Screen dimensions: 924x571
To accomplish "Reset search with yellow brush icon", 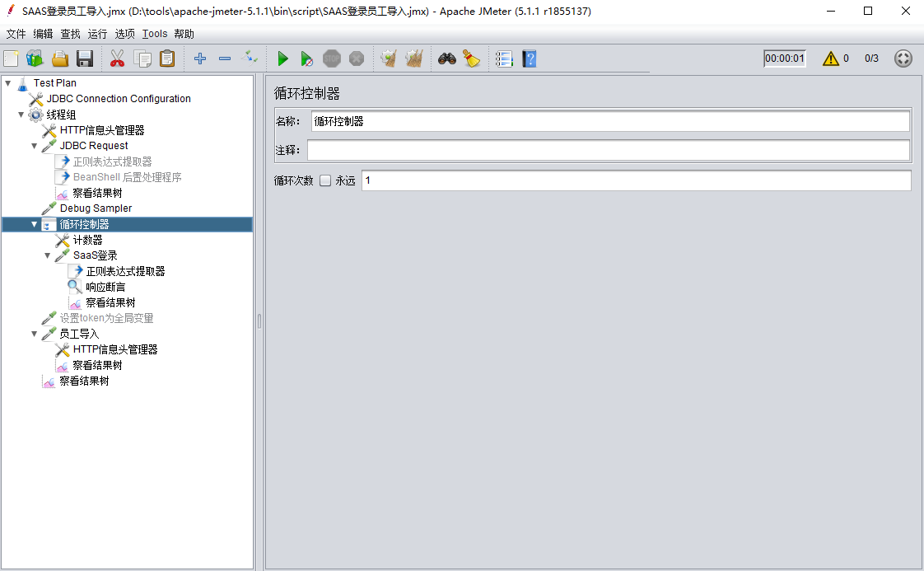I will [x=471, y=59].
